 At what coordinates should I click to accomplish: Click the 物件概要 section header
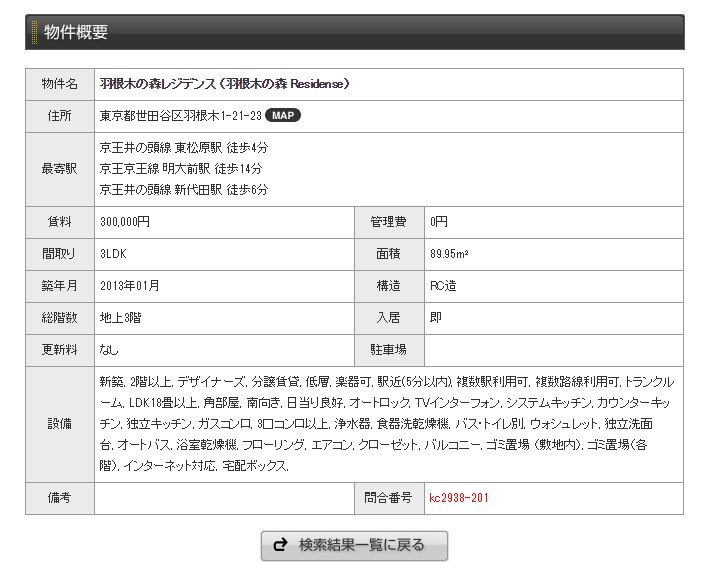(x=76, y=32)
